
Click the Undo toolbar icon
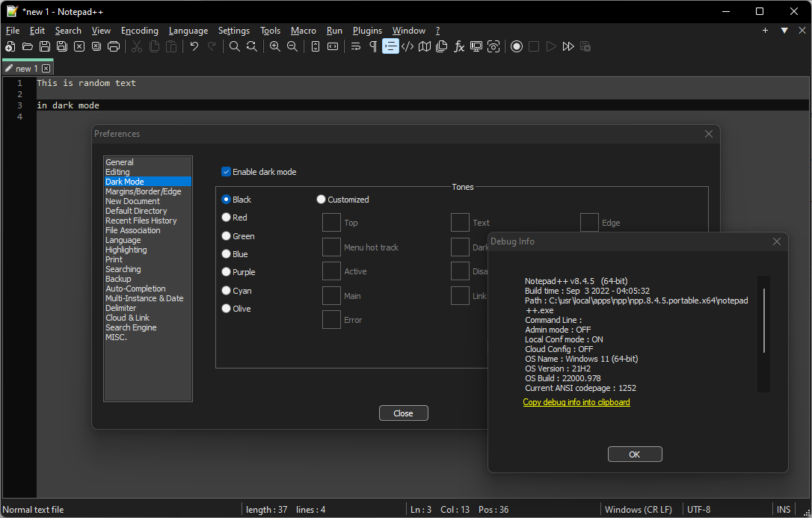click(194, 46)
